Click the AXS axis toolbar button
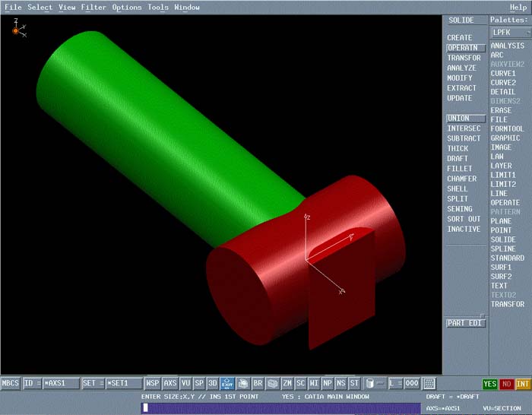The width and height of the screenshot is (532, 415). [x=170, y=384]
